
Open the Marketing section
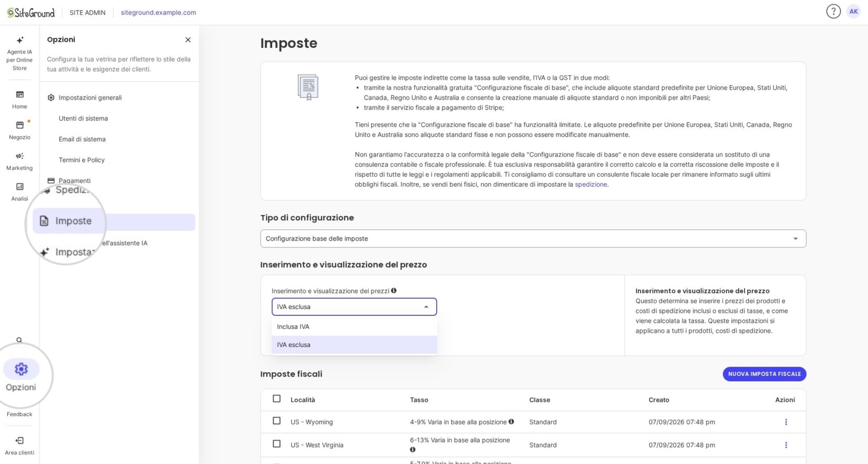coord(20,161)
